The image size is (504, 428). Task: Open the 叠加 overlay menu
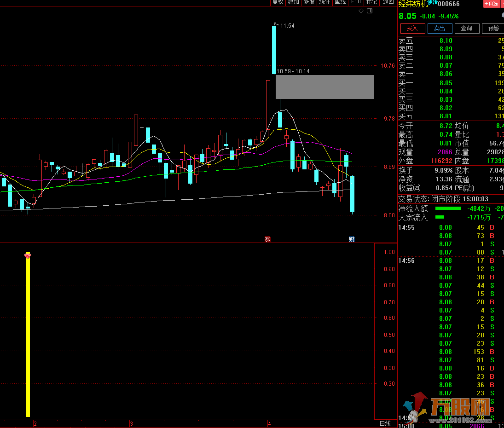tap(293, 2)
